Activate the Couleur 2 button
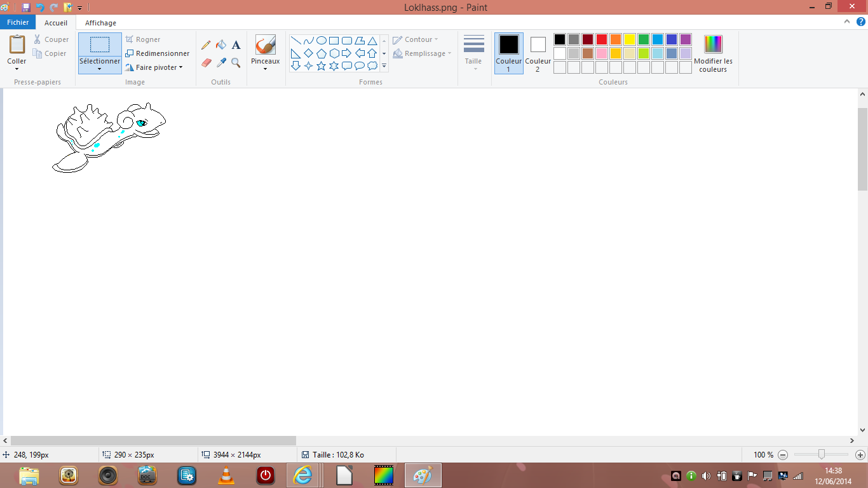Image resolution: width=868 pixels, height=488 pixels. 538,53
